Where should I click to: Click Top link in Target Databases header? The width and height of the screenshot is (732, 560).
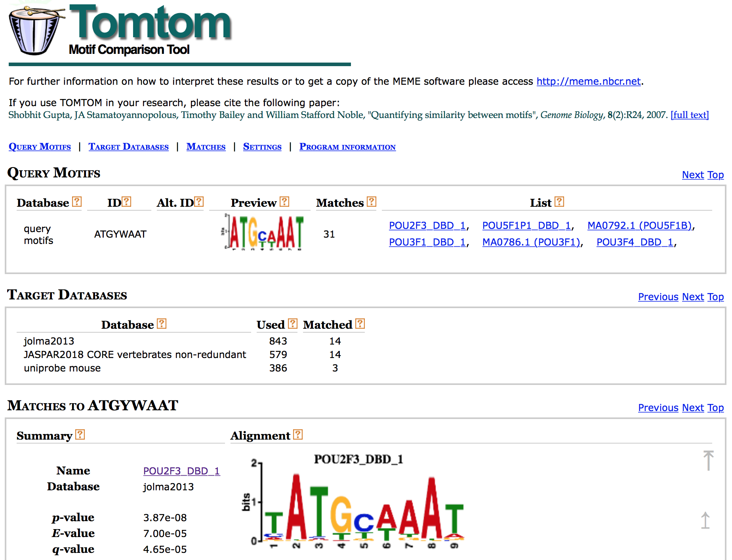715,297
